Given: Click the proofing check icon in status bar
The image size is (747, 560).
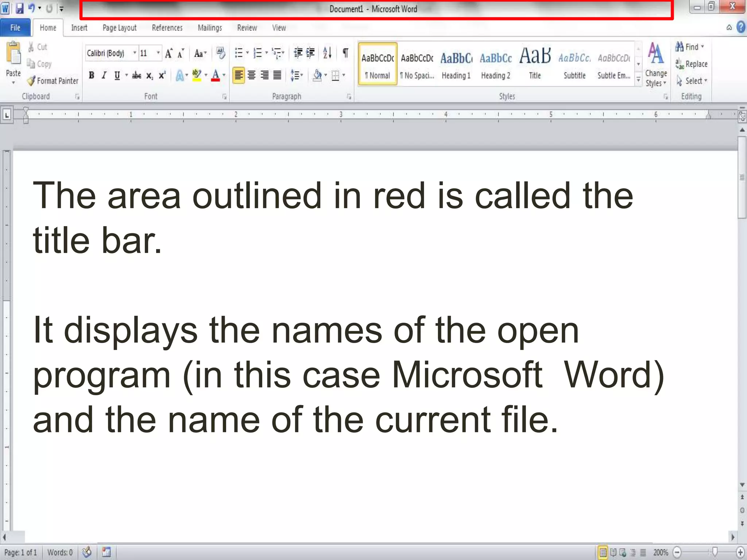Looking at the screenshot, I should pos(86,552).
